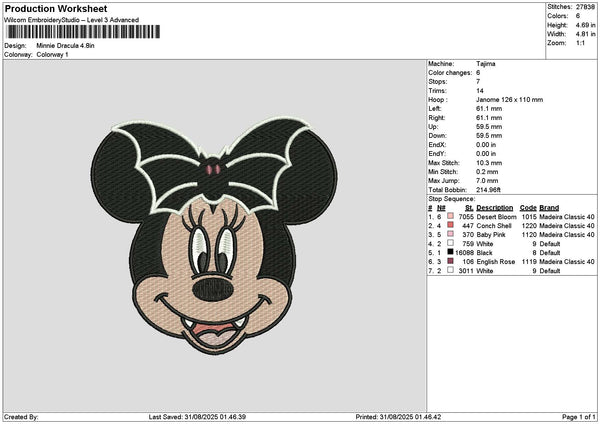Click the barcode under the worksheet title
The image size is (600, 424).
pyautogui.click(x=83, y=32)
